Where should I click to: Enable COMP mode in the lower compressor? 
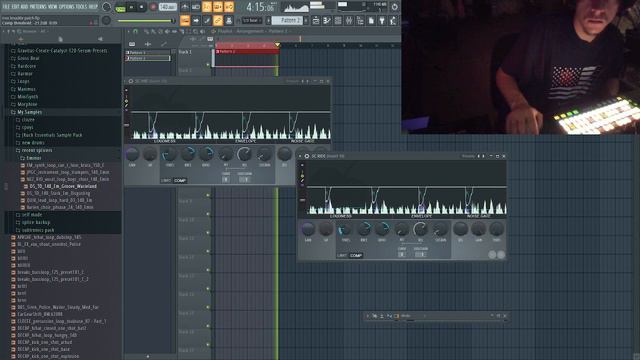click(356, 256)
